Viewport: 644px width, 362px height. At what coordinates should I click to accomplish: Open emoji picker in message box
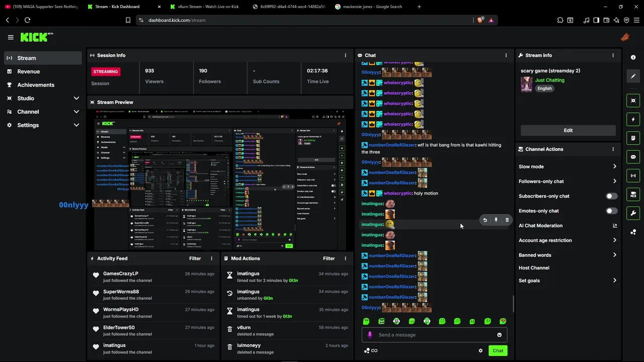500,335
